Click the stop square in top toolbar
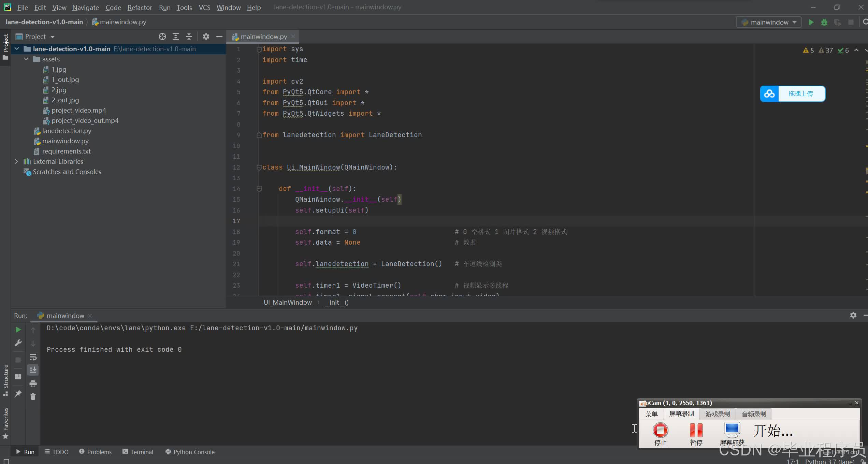868x464 pixels. click(x=851, y=22)
